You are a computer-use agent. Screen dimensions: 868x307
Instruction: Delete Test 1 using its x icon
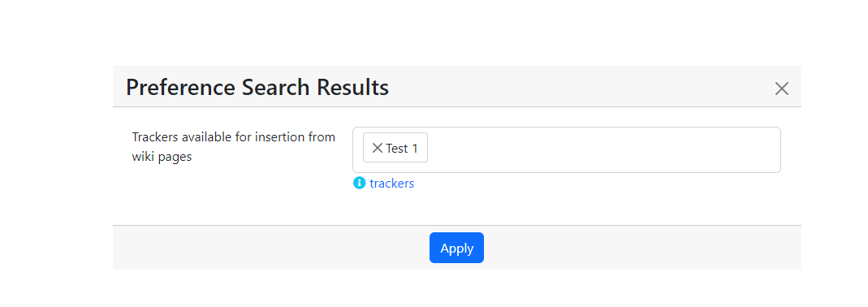click(x=377, y=147)
